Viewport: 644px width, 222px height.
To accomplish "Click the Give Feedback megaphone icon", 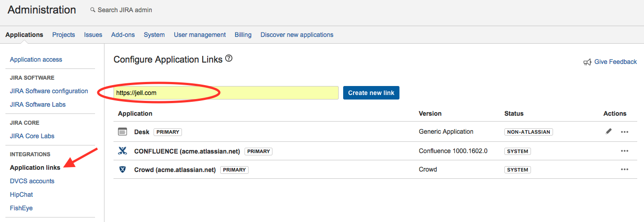I will point(587,62).
